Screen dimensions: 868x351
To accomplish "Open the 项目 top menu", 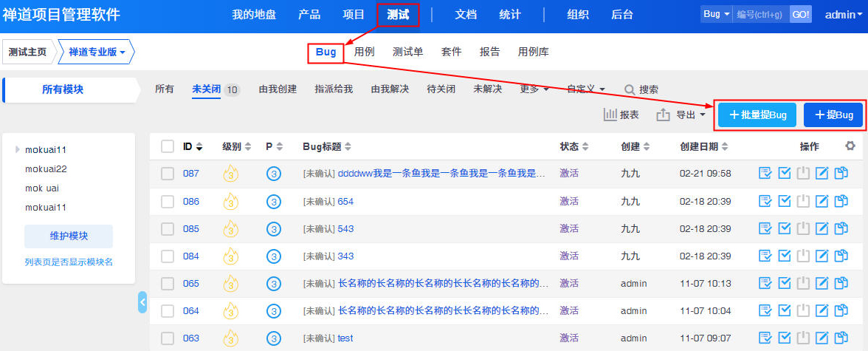I will [x=354, y=15].
